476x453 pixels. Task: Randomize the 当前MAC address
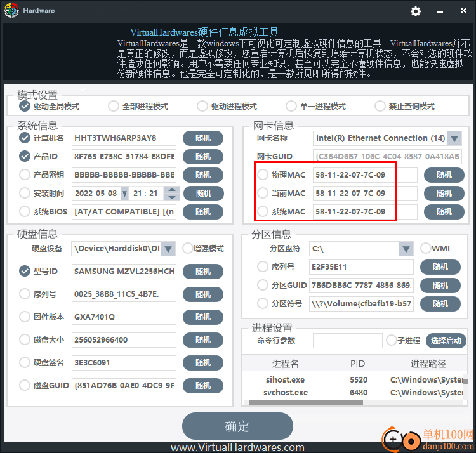pos(444,194)
